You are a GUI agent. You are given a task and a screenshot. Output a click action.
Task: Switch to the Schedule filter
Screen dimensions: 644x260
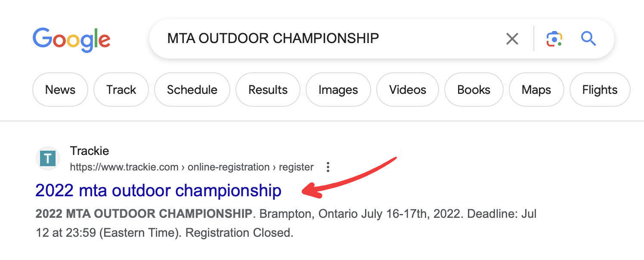coord(192,90)
